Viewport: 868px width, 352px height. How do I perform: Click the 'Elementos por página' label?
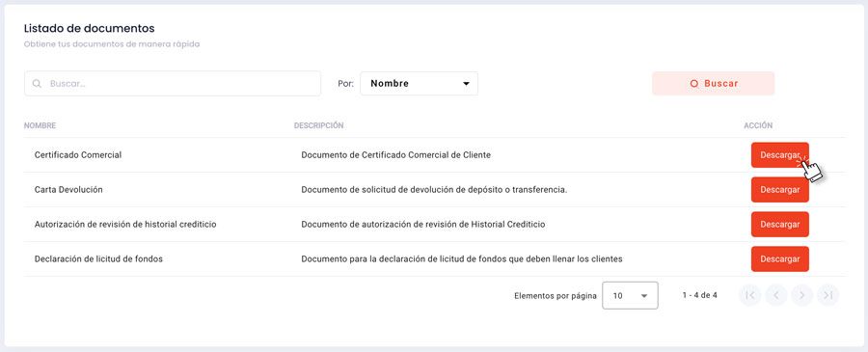click(x=556, y=296)
